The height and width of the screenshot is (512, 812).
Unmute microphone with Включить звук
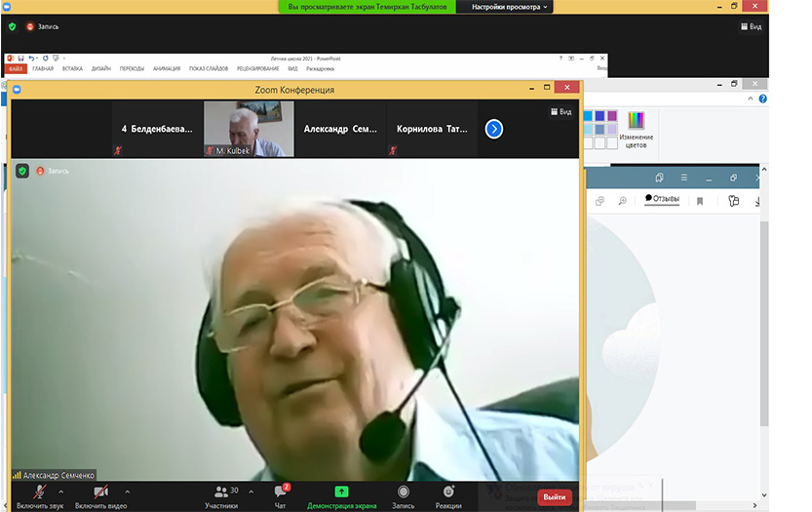coord(39,492)
